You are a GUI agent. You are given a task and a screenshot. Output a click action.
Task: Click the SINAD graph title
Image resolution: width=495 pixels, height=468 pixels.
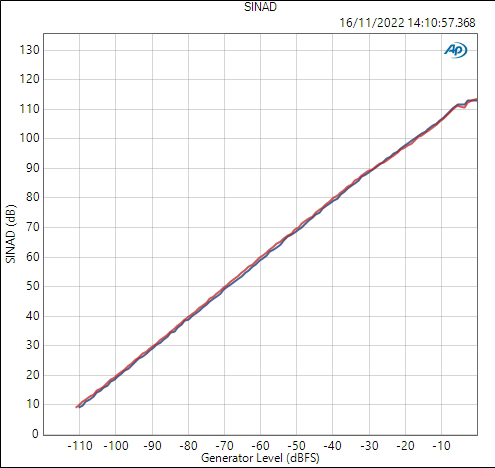point(260,7)
